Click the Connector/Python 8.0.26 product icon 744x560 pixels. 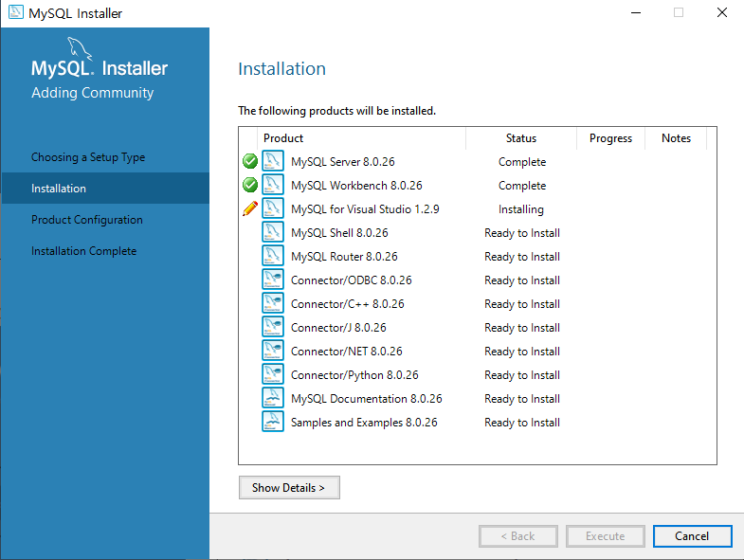(x=273, y=374)
